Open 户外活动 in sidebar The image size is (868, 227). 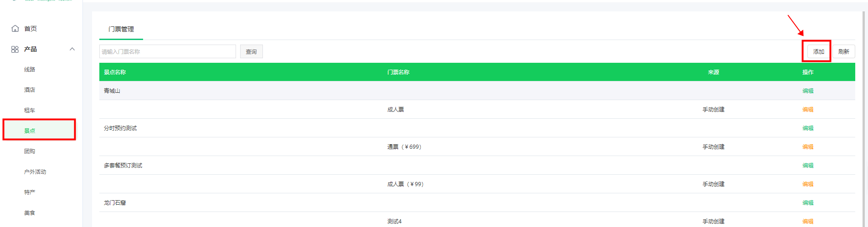(x=35, y=172)
